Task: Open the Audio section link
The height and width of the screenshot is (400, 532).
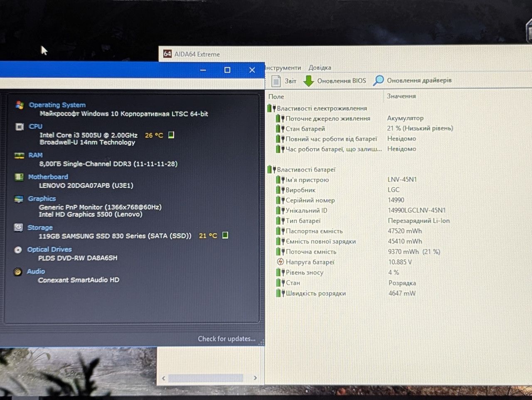Action: [x=36, y=271]
